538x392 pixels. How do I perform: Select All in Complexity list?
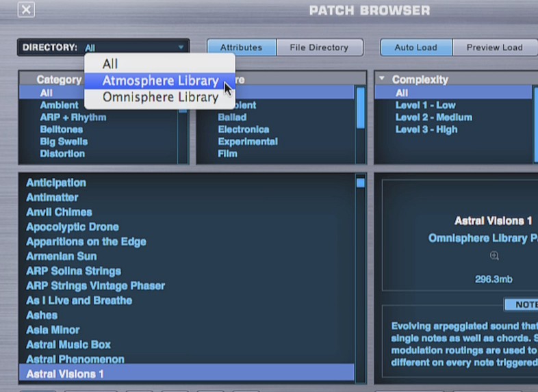(x=453, y=93)
